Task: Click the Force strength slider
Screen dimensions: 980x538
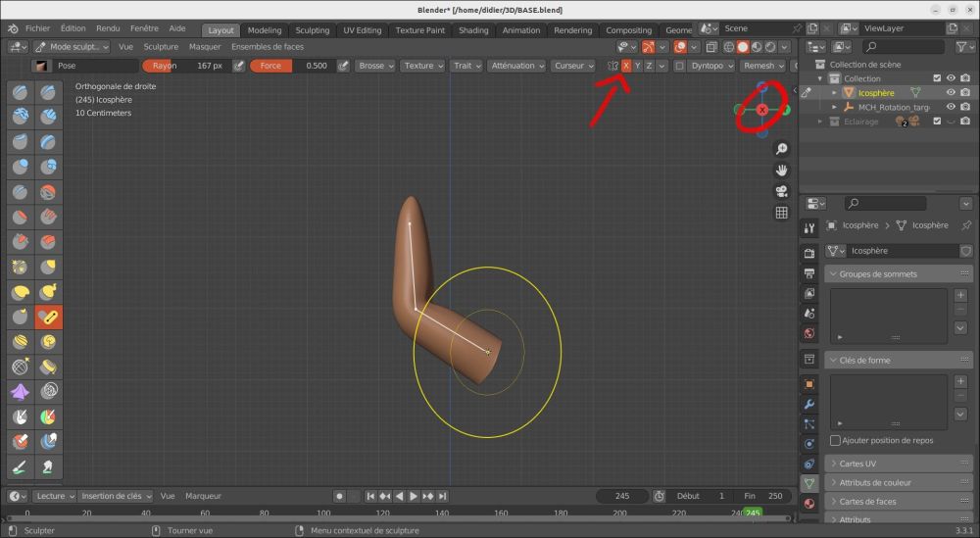Action: tap(292, 66)
